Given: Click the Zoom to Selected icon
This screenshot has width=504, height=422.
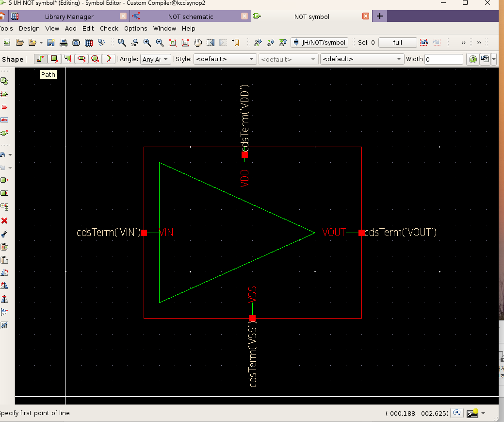Looking at the screenshot, I should click(x=185, y=42).
